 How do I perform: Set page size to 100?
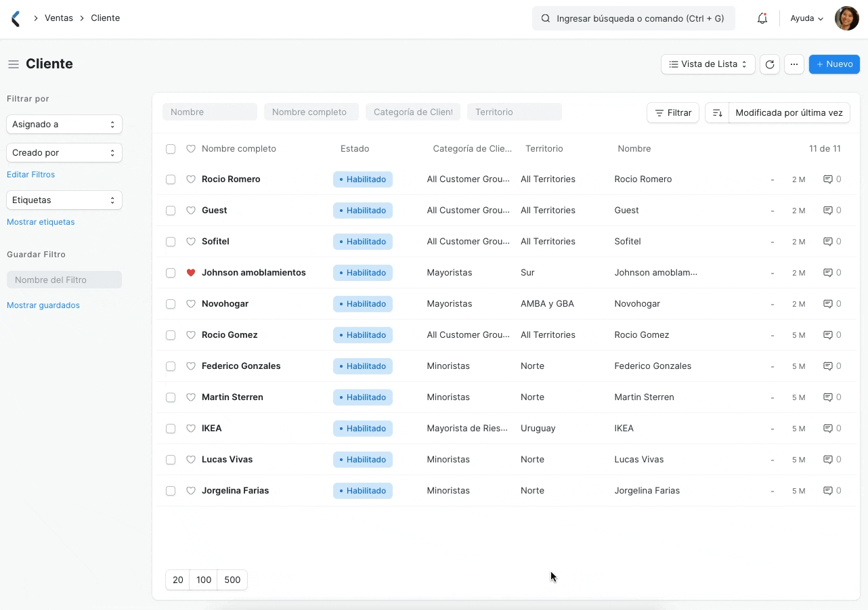(x=204, y=580)
